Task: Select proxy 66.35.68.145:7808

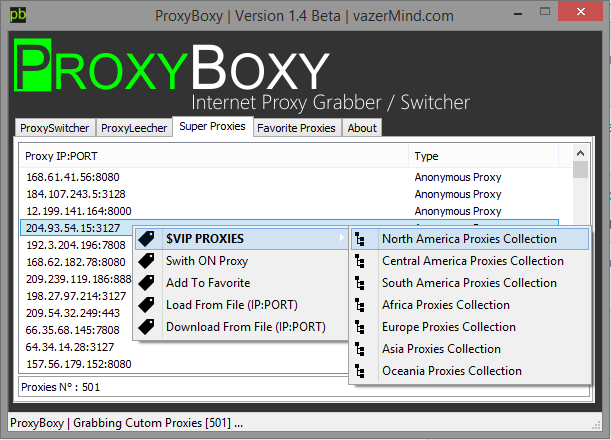Action: tap(72, 330)
